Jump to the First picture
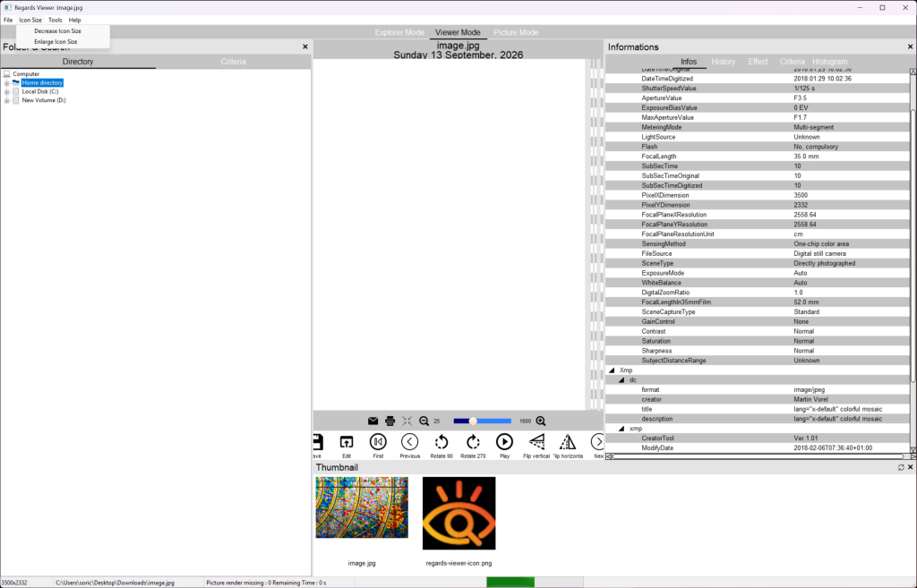The width and height of the screenshot is (917, 588). point(379,442)
